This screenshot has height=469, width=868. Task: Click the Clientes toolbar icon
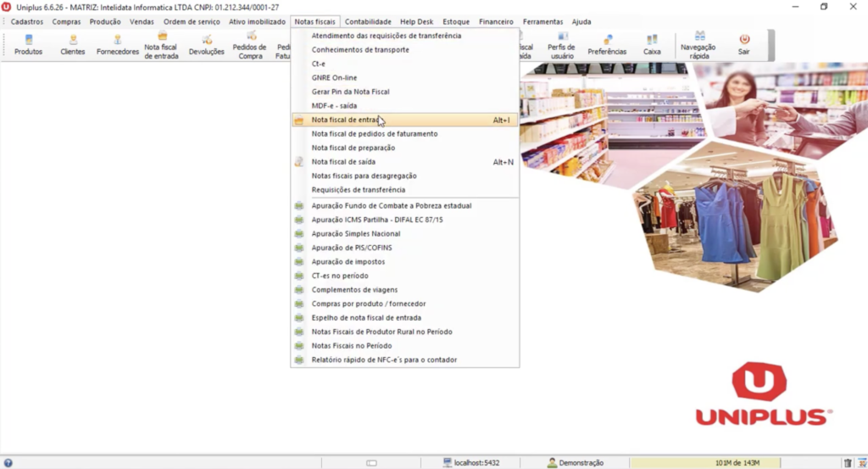point(73,45)
